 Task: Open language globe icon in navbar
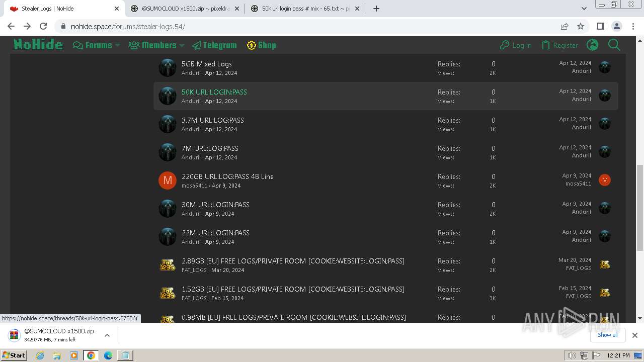click(593, 45)
